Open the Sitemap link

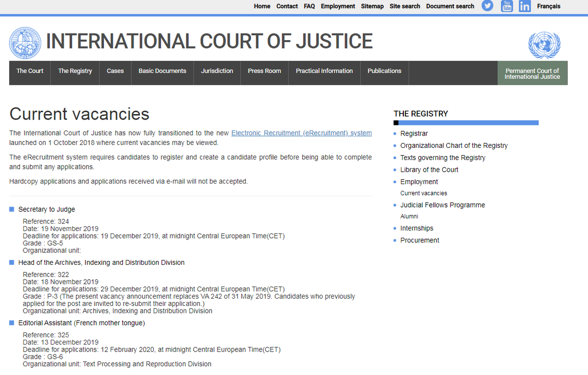pos(372,6)
